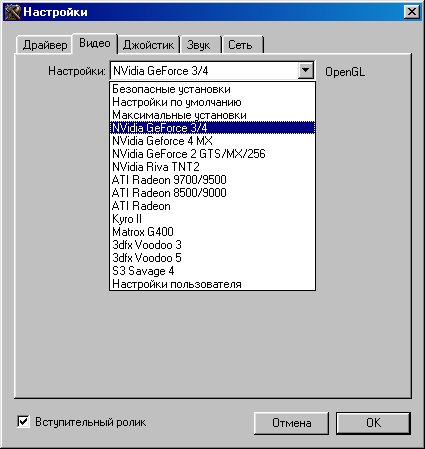
Task: Click the application icon in title bar
Action: click(x=13, y=12)
